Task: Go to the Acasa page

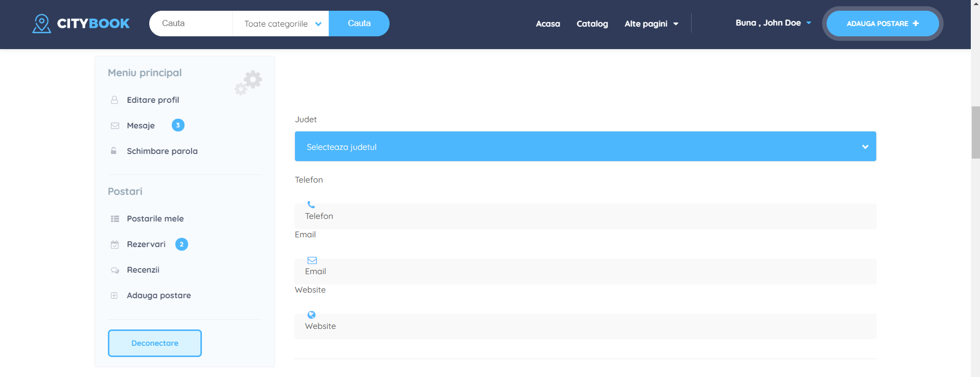Action: click(x=548, y=24)
